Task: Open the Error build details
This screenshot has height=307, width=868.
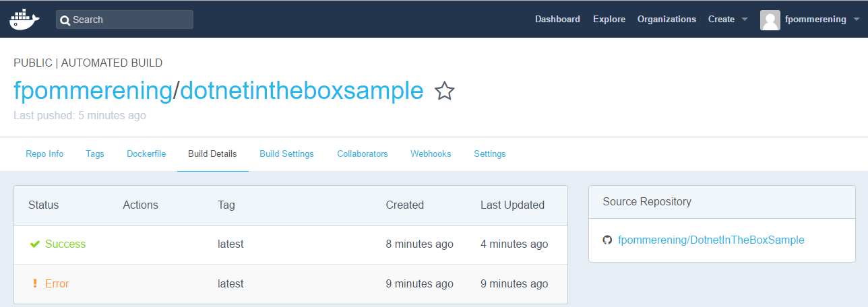Action: (x=57, y=284)
